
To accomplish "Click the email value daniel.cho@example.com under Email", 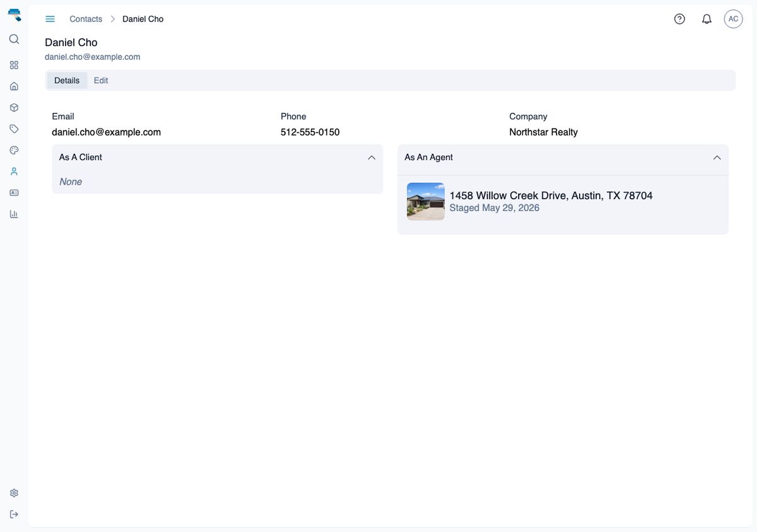I will pos(106,132).
